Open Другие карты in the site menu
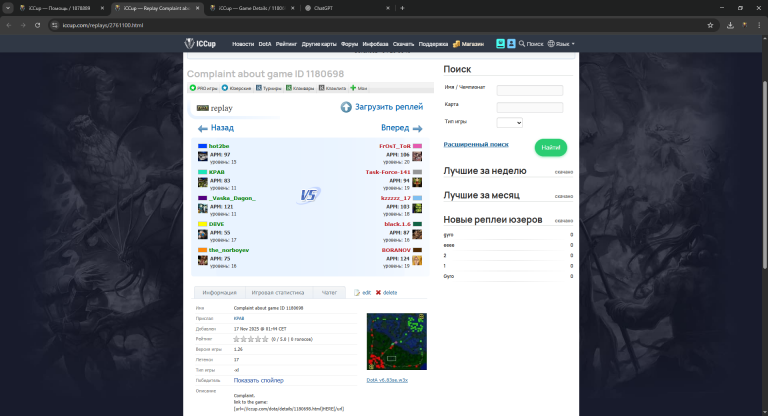 [x=319, y=44]
